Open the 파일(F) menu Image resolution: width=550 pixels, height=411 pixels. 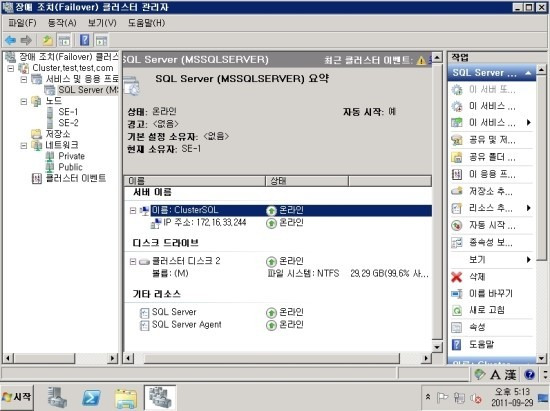click(x=22, y=23)
